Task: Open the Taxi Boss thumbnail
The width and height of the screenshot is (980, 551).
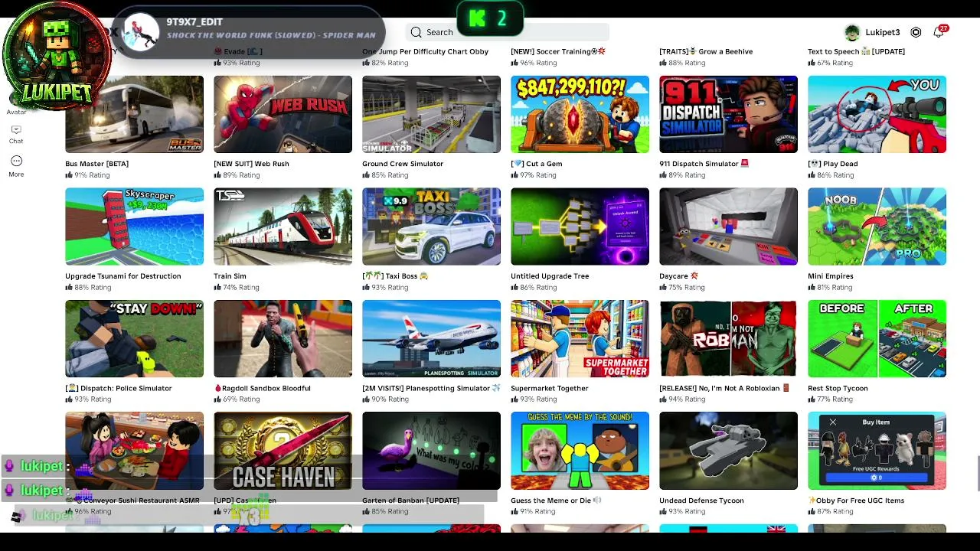Action: pyautogui.click(x=432, y=227)
